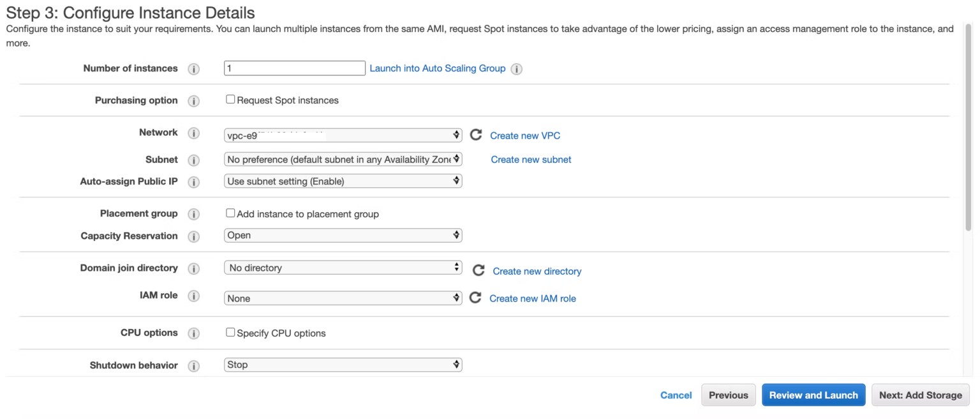The width and height of the screenshot is (980, 419).
Task: Expand the Subnet selection dropdown
Action: (343, 159)
